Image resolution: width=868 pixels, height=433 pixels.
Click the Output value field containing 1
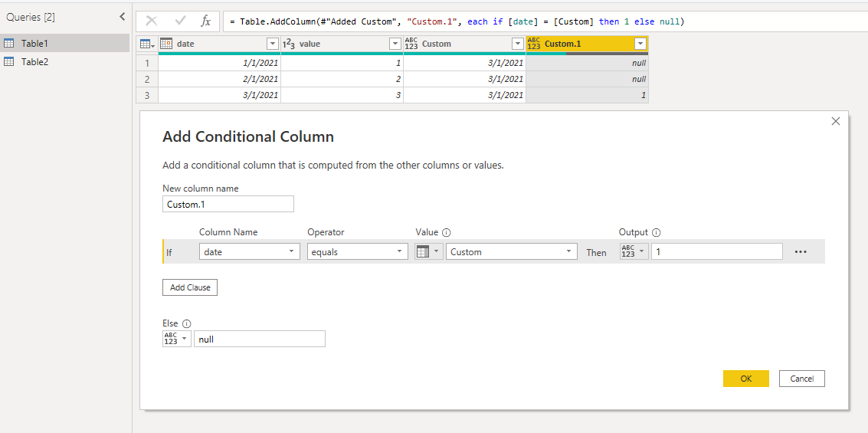(x=717, y=251)
